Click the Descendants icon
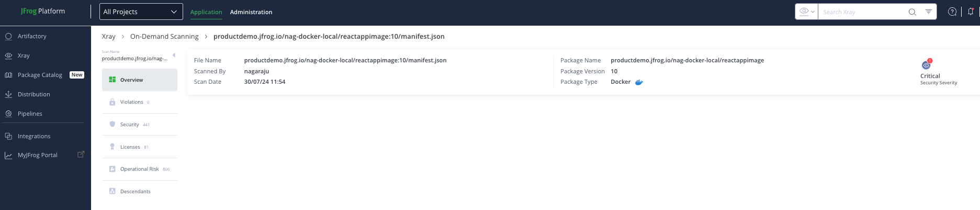 112,191
